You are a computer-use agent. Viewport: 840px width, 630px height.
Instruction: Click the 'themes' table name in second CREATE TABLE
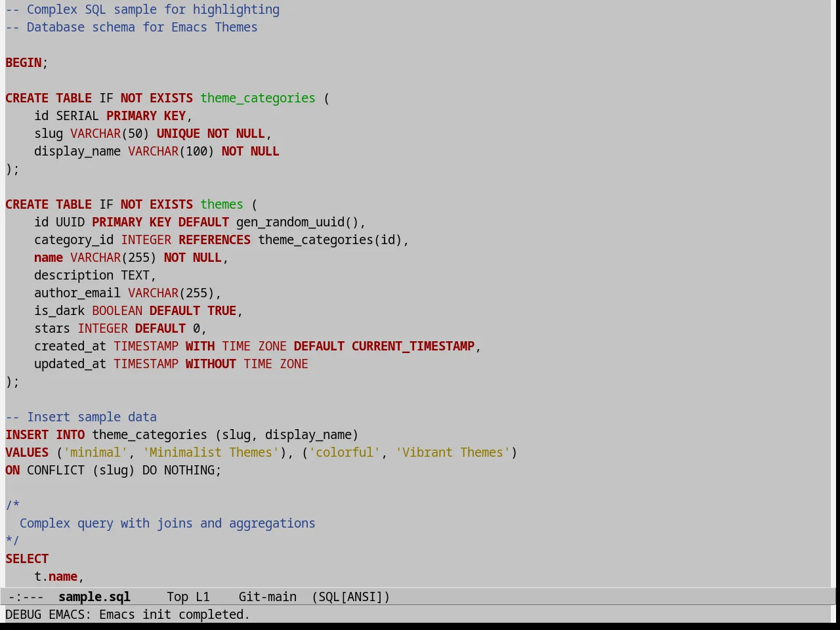222,204
